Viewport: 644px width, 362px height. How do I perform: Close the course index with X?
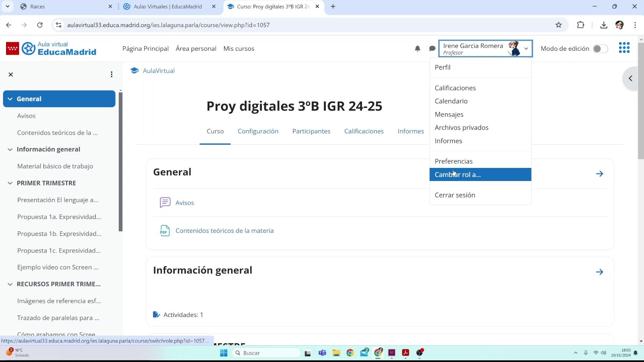11,74
